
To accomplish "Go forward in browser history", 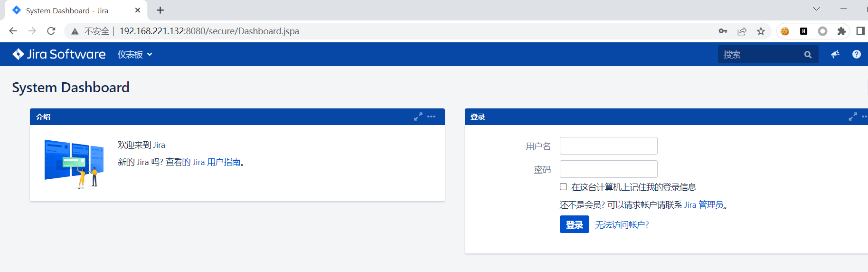I will pos(32,31).
